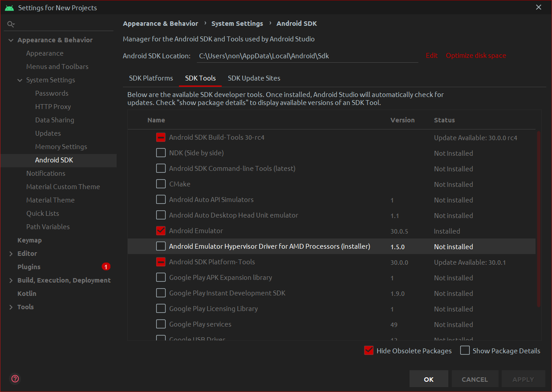This screenshot has height=392, width=552.
Task: Check the NDK (Side by side) box
Action: point(161,153)
